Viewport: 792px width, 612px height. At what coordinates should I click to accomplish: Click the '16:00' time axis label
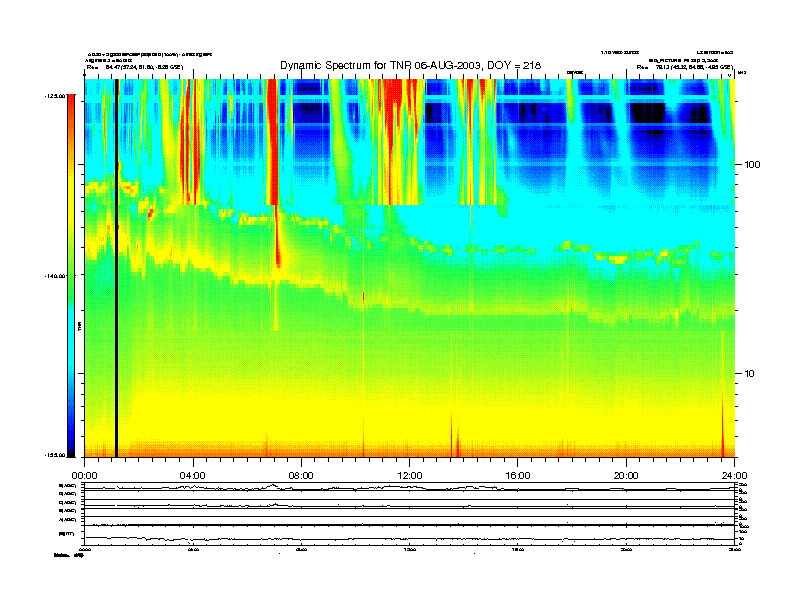tap(518, 476)
